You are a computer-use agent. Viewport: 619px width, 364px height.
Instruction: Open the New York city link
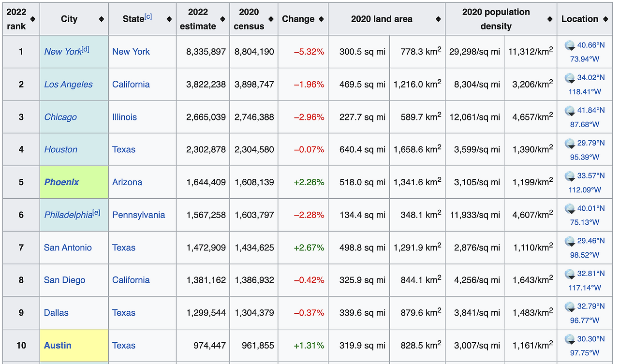(x=62, y=52)
